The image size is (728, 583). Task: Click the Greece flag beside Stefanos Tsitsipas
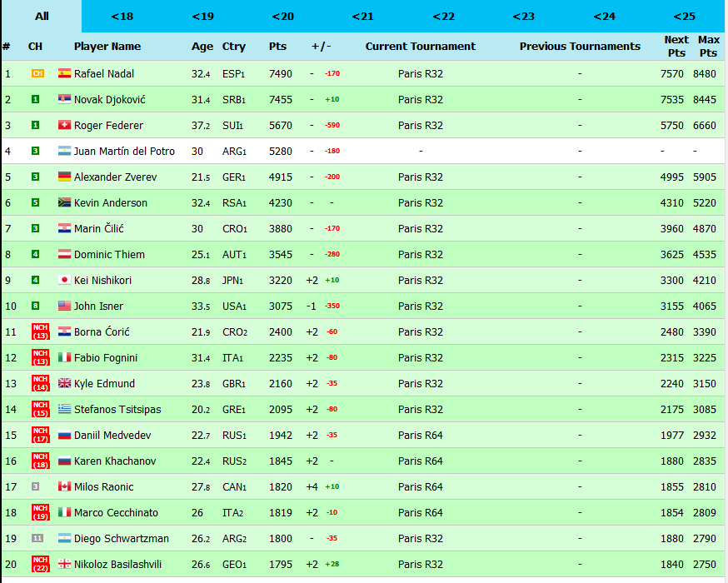point(64,409)
